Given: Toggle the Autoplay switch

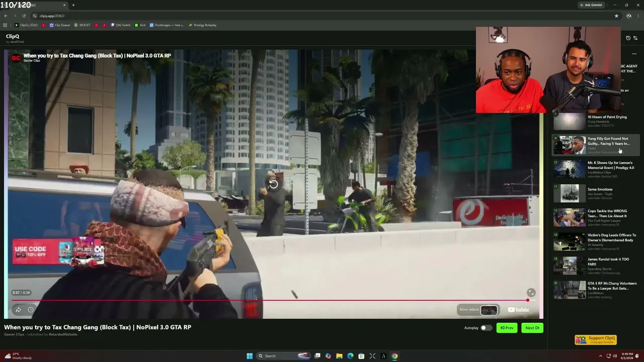Looking at the screenshot, I should click(486, 328).
